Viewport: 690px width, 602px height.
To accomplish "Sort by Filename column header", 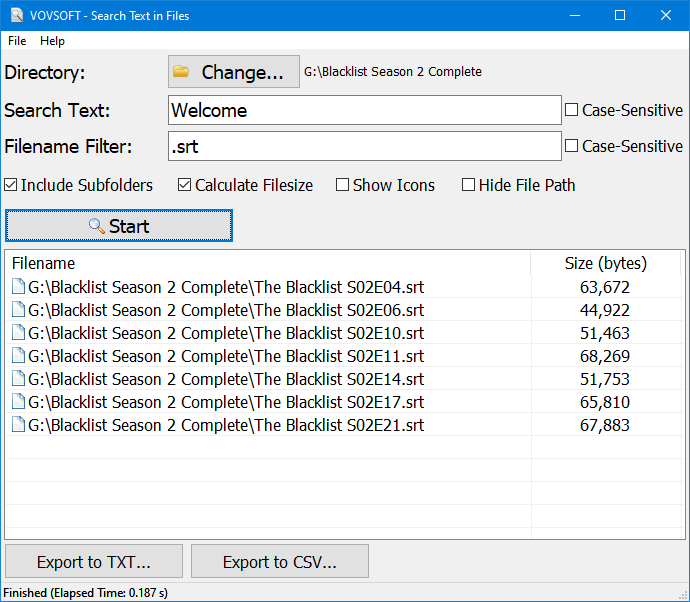I will point(268,263).
